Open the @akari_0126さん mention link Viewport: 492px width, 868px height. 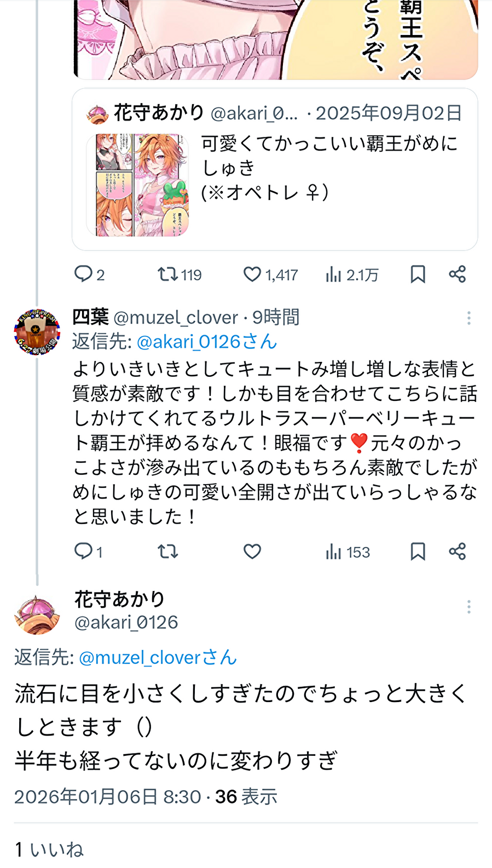point(206,342)
